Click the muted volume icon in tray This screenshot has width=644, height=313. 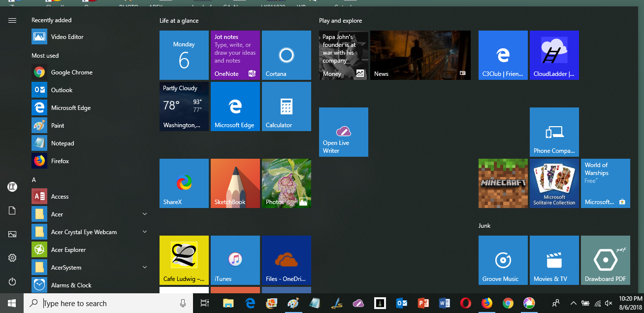609,303
